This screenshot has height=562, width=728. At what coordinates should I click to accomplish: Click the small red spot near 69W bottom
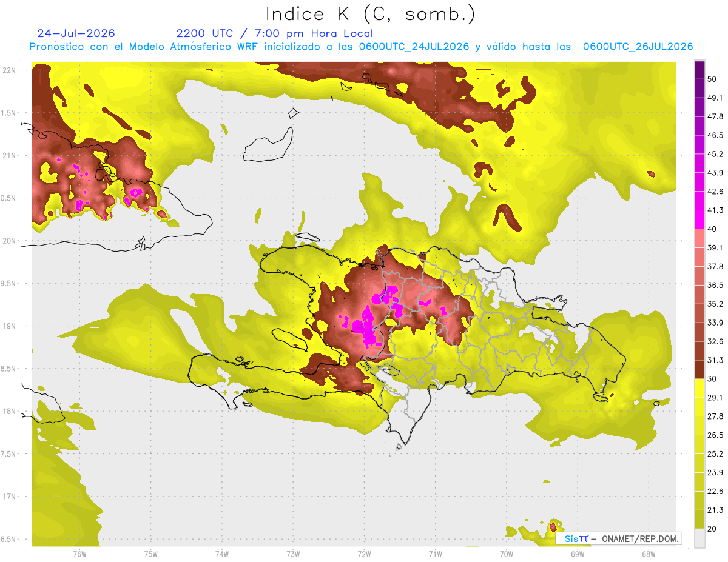[x=553, y=526]
